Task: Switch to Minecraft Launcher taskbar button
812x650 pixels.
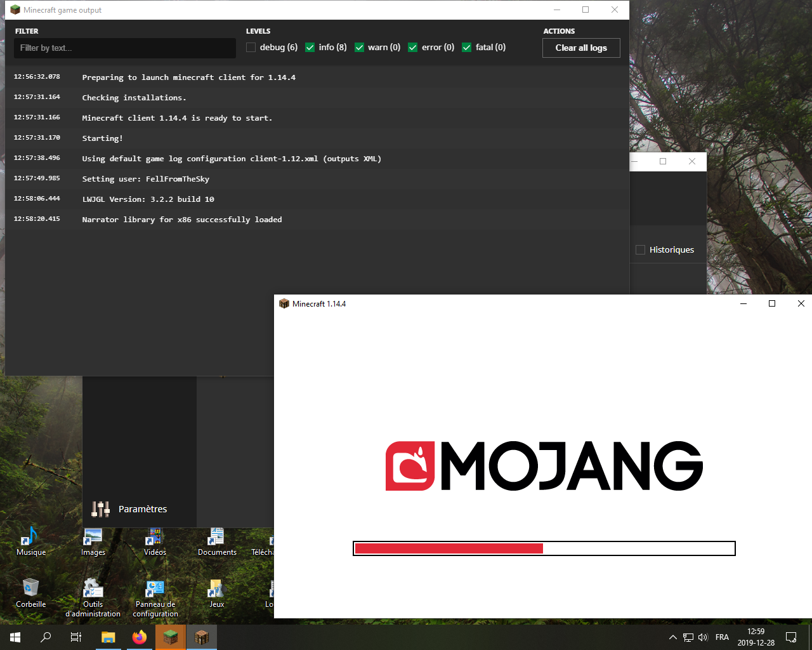Action: 171,637
